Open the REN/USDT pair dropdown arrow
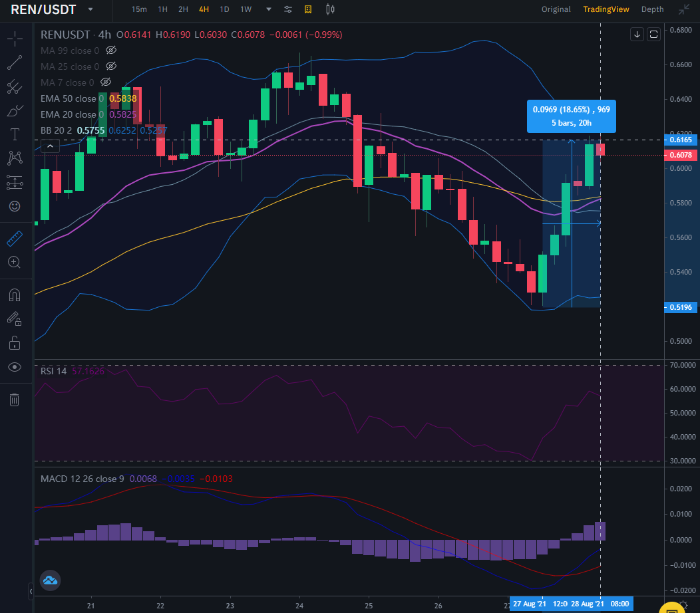Image resolution: width=700 pixels, height=613 pixels. [90, 9]
